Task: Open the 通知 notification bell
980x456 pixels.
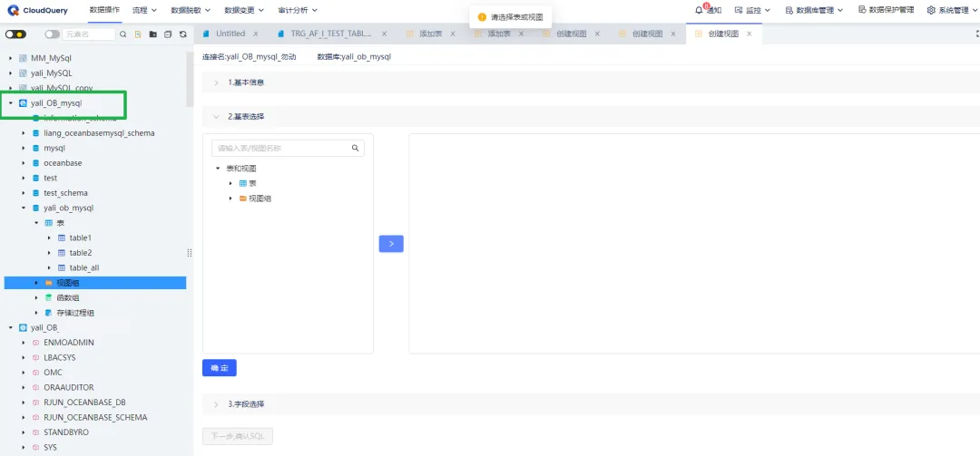Action: [708, 10]
